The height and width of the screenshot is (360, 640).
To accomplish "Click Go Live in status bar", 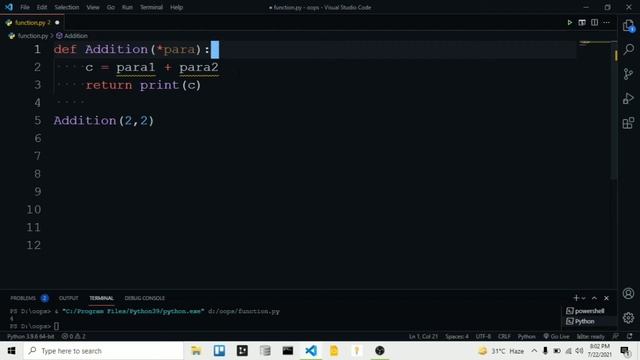I will (x=556, y=336).
